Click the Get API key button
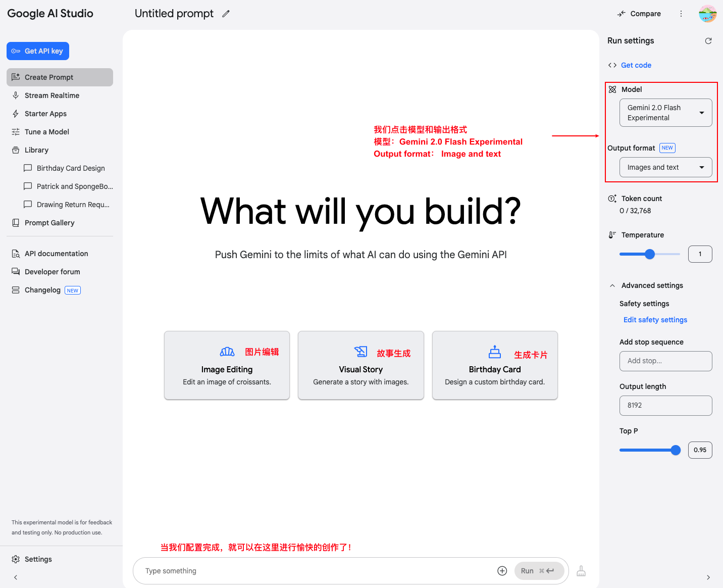The image size is (723, 588). click(x=38, y=51)
